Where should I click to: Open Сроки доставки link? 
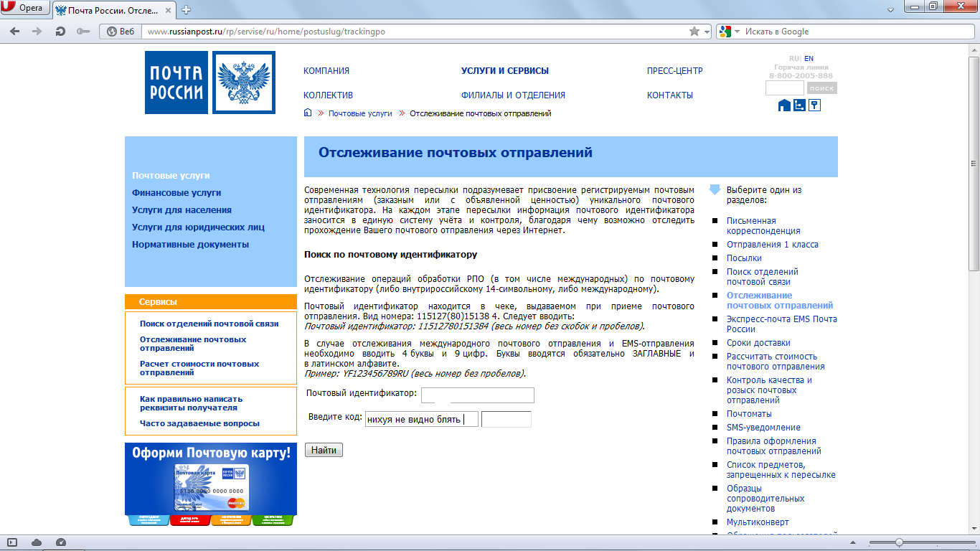(x=758, y=343)
